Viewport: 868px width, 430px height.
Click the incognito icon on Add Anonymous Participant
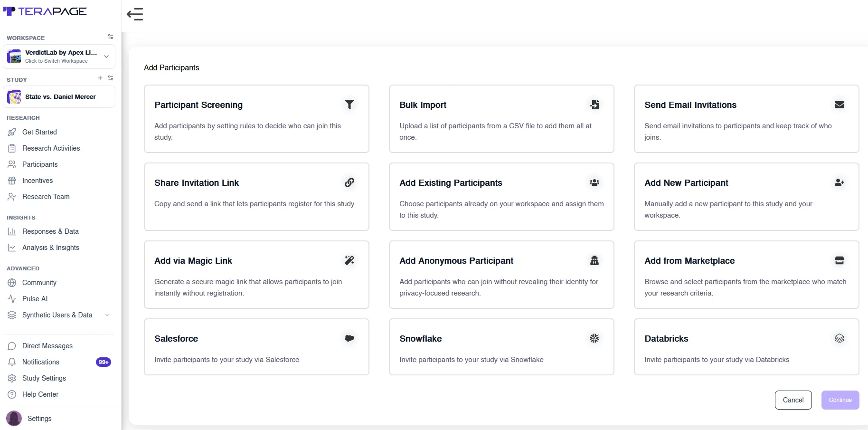click(594, 260)
